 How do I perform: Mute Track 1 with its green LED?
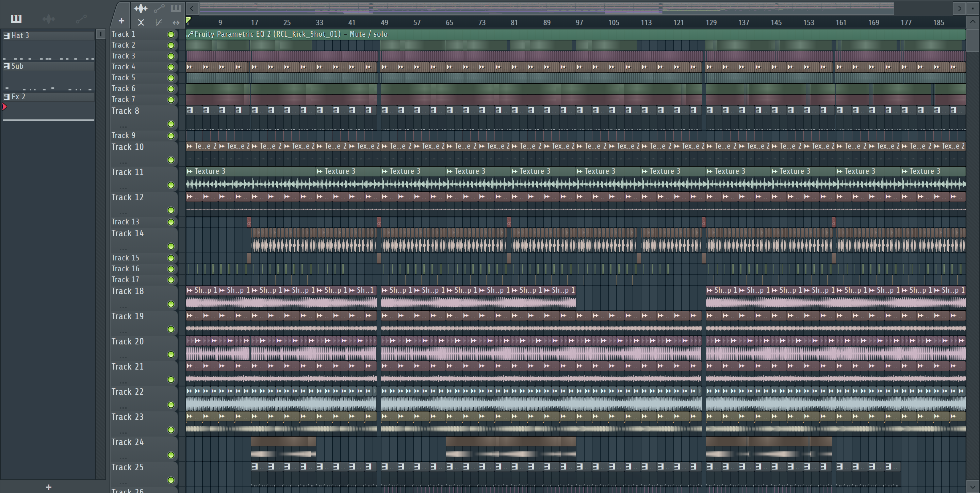tap(171, 35)
